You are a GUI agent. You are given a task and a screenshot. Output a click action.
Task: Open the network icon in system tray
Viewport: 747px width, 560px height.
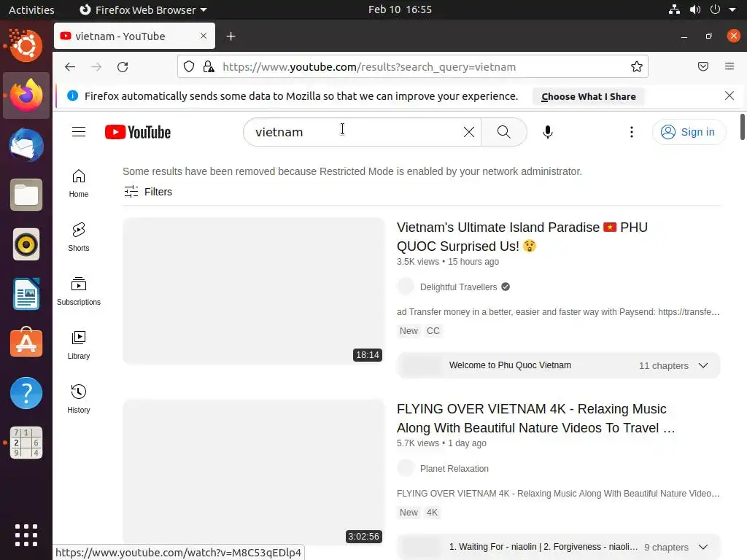(674, 9)
